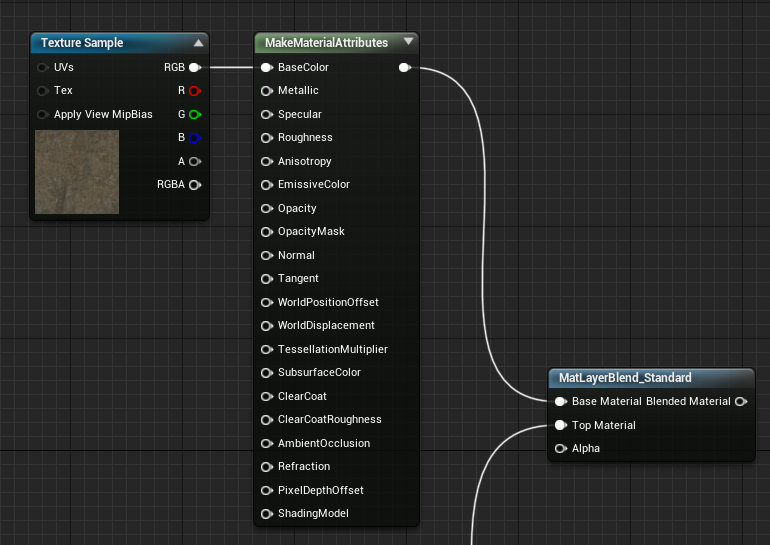Click the Top Material input pin
The height and width of the screenshot is (545, 770).
(x=561, y=425)
